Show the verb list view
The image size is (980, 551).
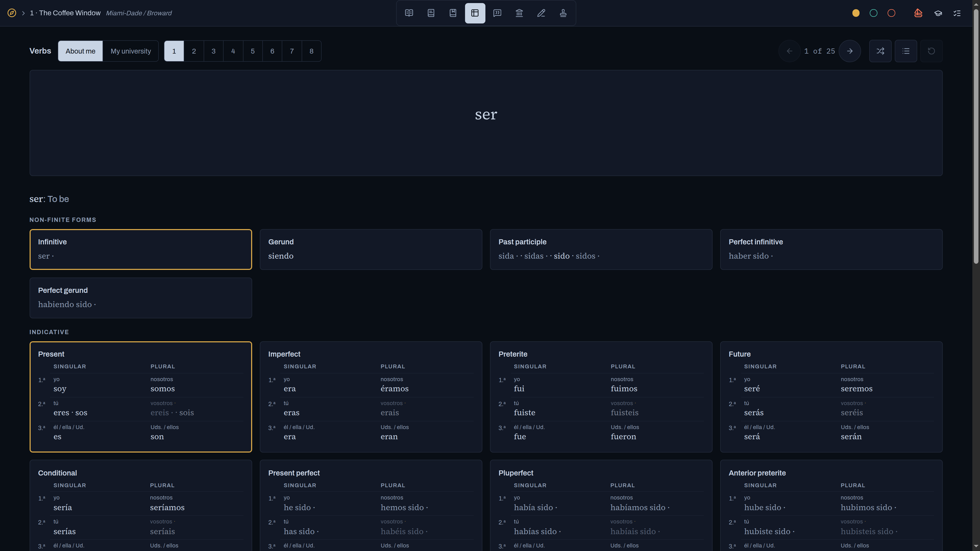coord(906,51)
